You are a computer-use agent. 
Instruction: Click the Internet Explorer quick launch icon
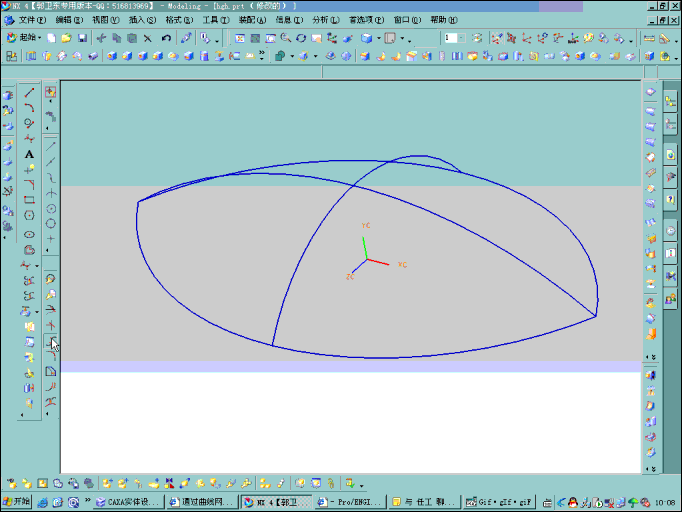(43, 502)
